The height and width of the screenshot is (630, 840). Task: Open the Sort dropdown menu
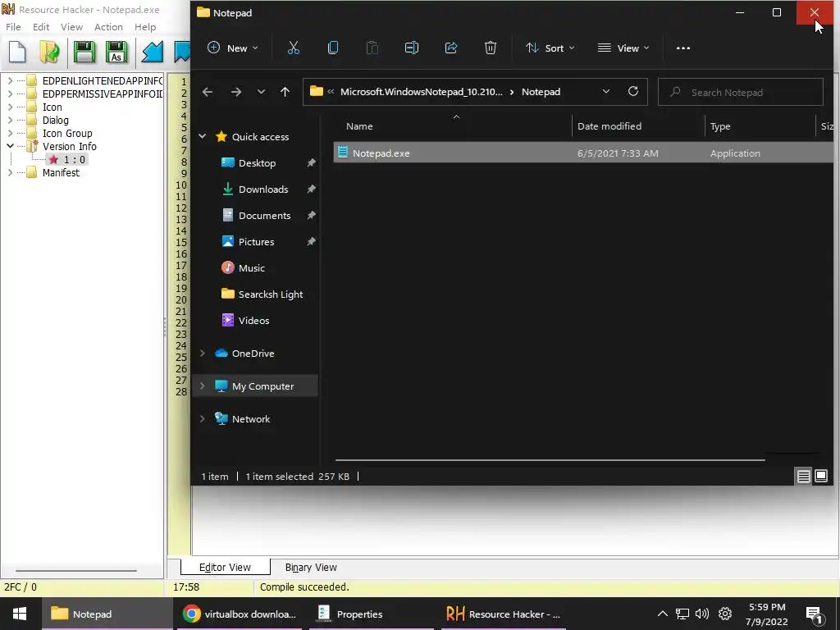click(550, 48)
